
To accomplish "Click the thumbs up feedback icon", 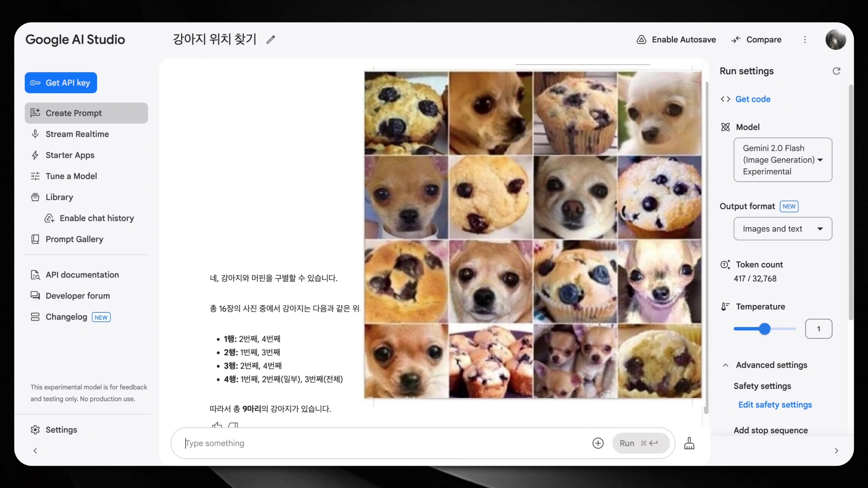I will (217, 425).
